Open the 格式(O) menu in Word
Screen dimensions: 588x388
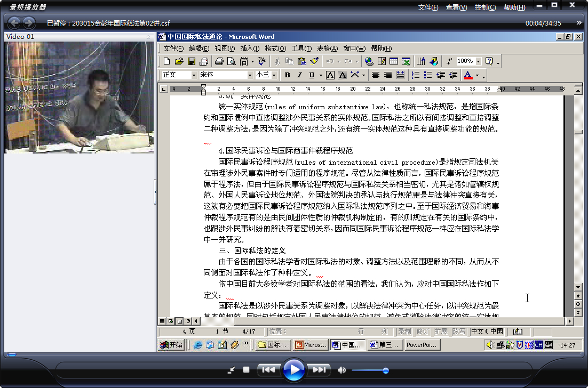click(275, 48)
